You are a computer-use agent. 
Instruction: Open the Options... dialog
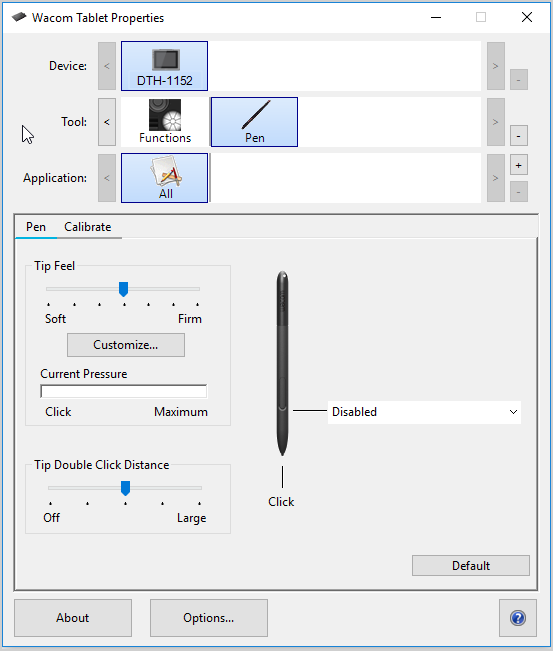coord(209,618)
